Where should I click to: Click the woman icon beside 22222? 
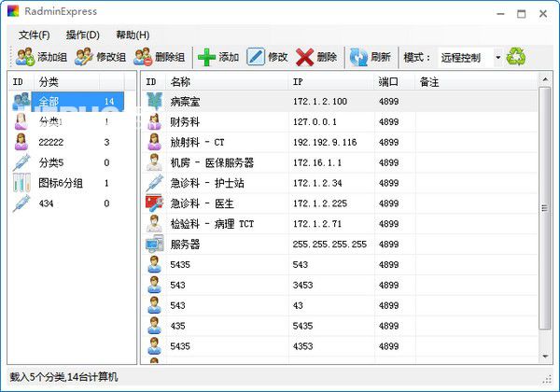(x=21, y=142)
